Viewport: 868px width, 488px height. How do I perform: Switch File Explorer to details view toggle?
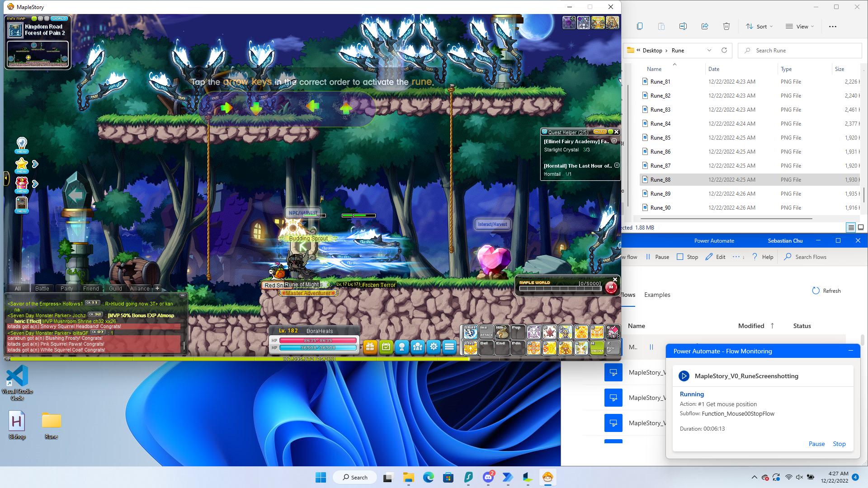851,228
